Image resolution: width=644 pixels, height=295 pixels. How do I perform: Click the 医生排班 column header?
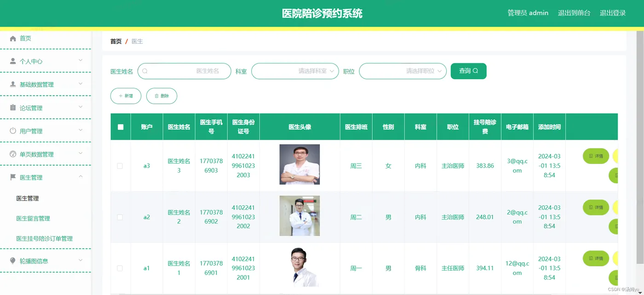[x=356, y=127]
